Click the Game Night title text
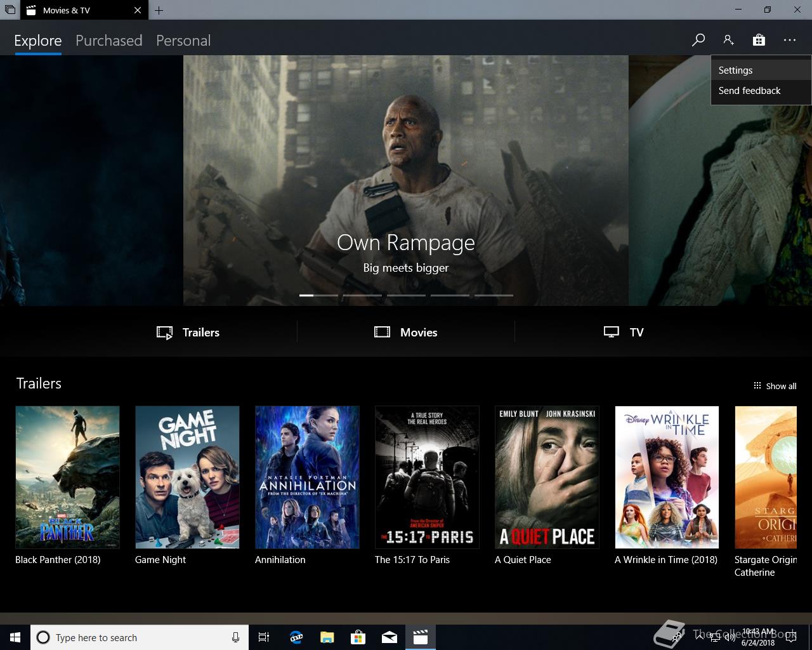This screenshot has height=650, width=812. (x=160, y=560)
